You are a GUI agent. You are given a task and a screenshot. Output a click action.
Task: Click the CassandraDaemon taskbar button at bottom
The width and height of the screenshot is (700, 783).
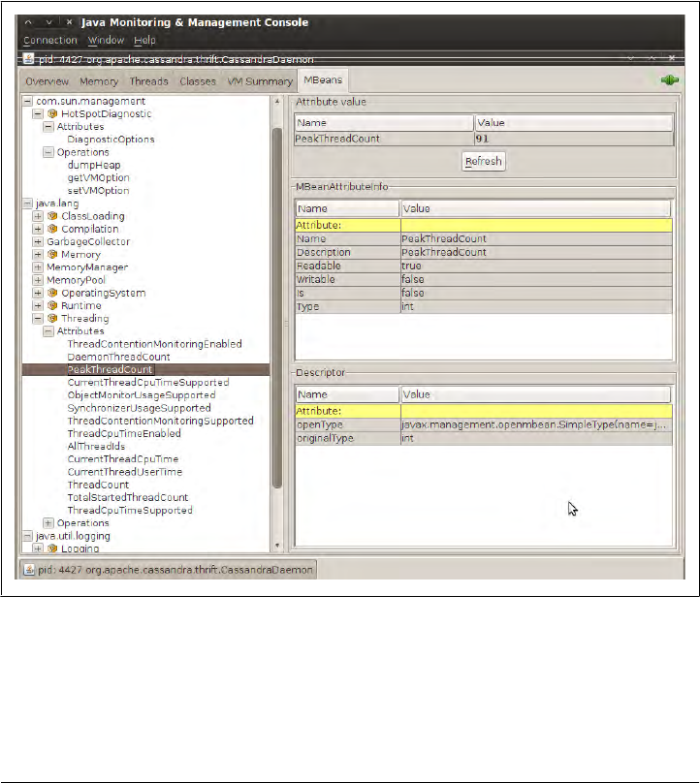[169, 570]
